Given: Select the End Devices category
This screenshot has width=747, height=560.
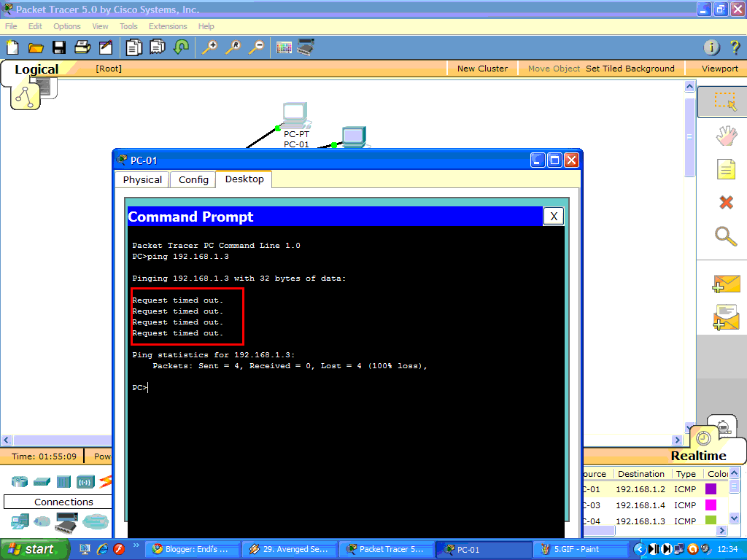Looking at the screenshot, I should 20,522.
